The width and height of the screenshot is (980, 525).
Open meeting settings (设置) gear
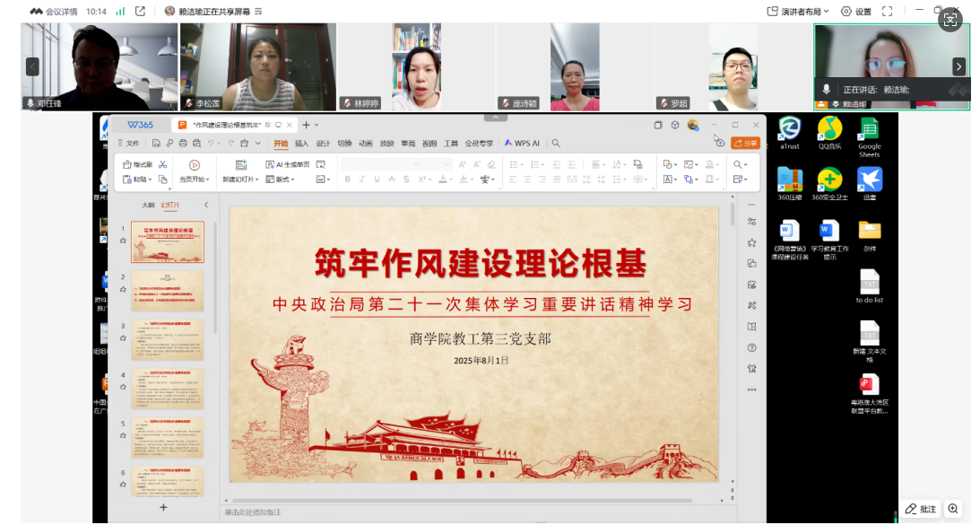coord(856,12)
